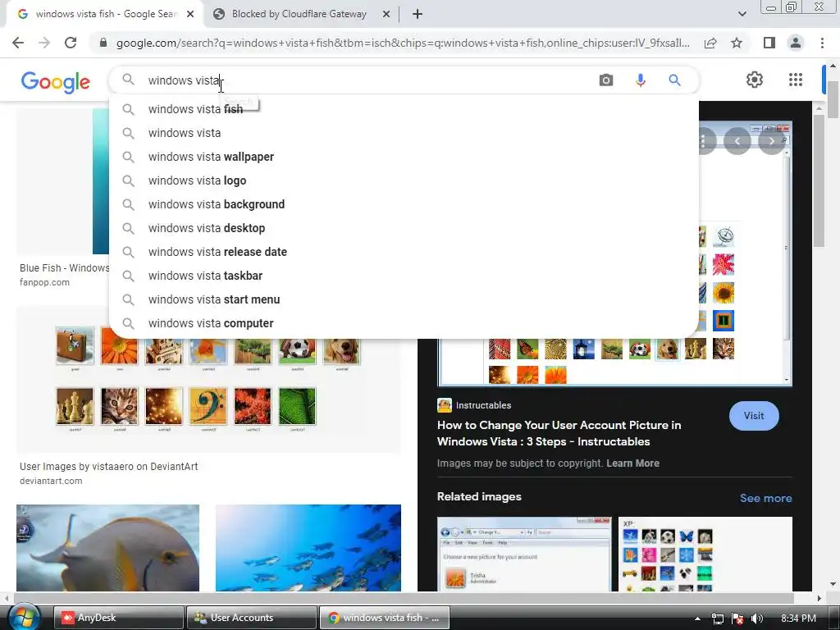Click the page vertical scrollbar thumb

pos(833,99)
